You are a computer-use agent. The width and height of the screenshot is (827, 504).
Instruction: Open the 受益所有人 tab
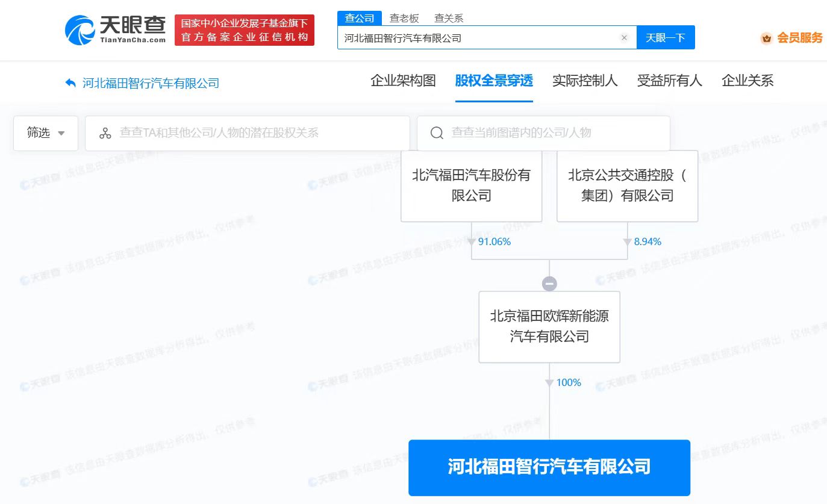pos(670,81)
